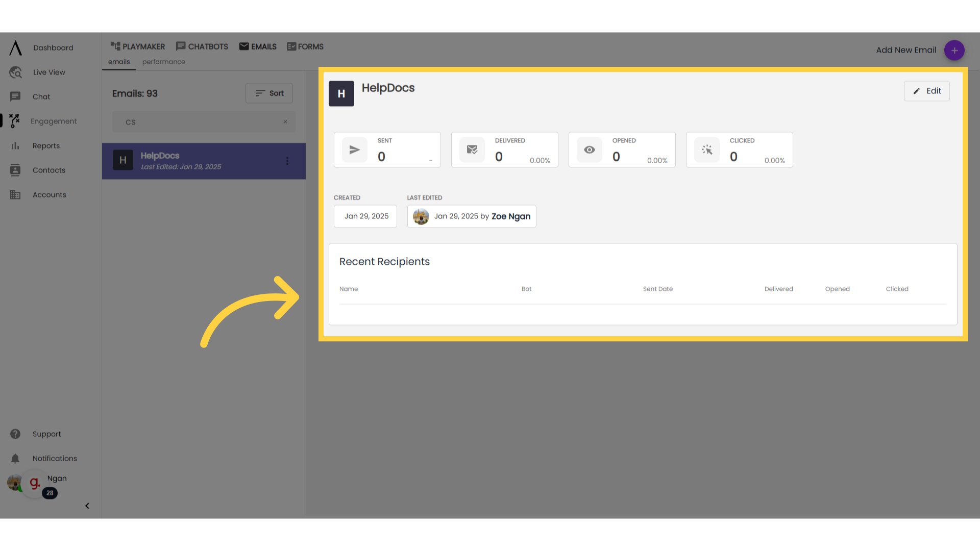Remove CS filter tag

pyautogui.click(x=285, y=122)
